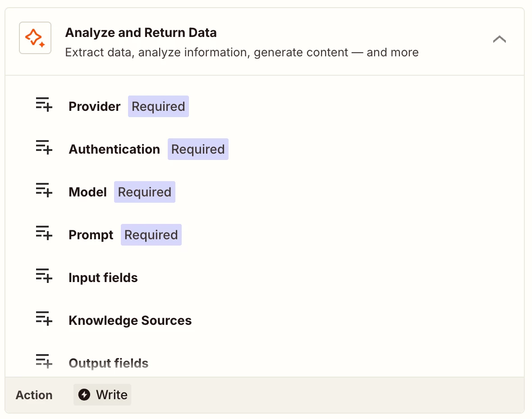Collapse the Analyze and Return Data panel
Viewport: 532px width, 419px height.
[499, 39]
